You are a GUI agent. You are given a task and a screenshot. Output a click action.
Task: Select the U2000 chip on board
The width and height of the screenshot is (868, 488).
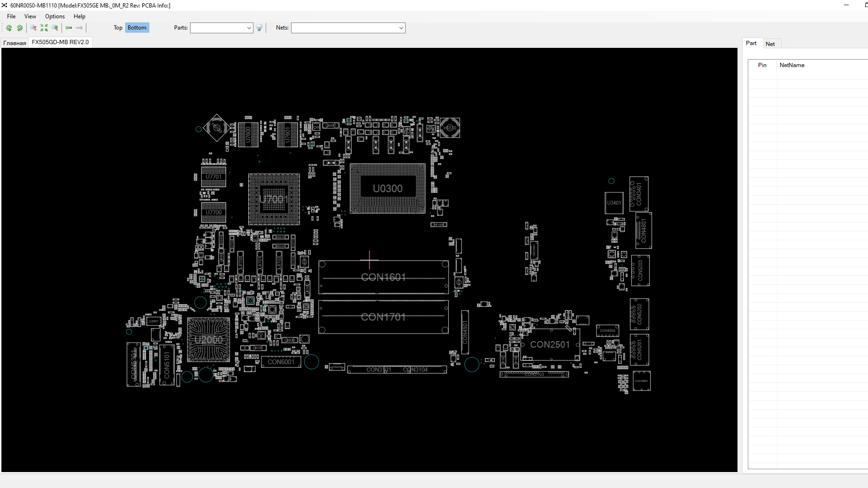(208, 340)
